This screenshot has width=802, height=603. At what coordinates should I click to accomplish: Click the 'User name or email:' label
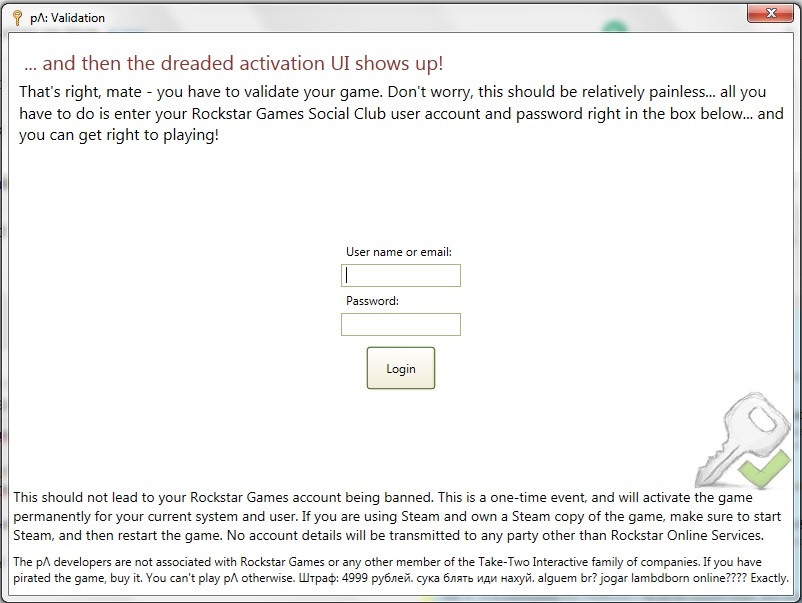coord(399,252)
